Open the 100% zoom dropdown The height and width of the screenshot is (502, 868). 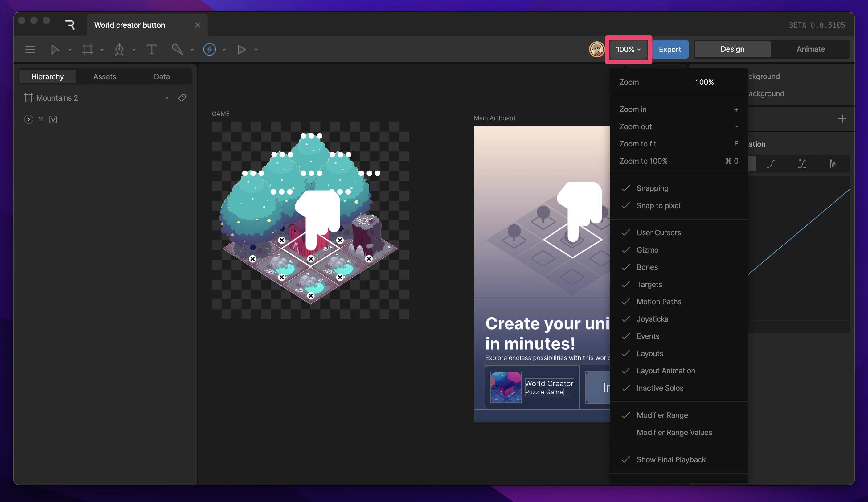[x=628, y=49]
